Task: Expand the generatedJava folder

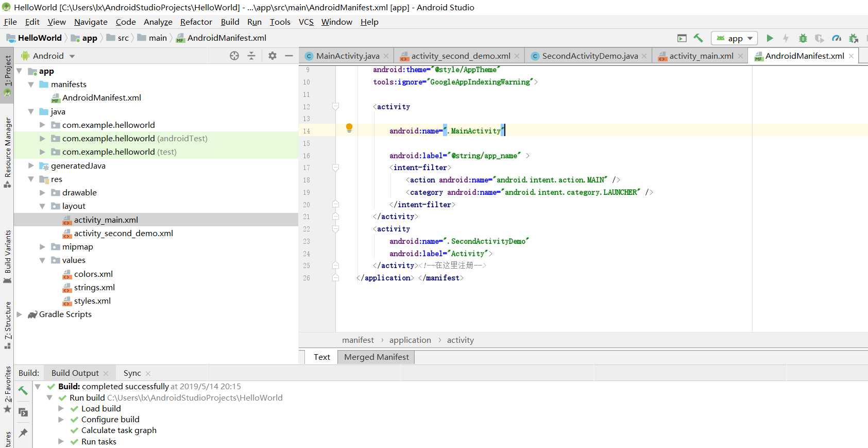Action: point(31,165)
